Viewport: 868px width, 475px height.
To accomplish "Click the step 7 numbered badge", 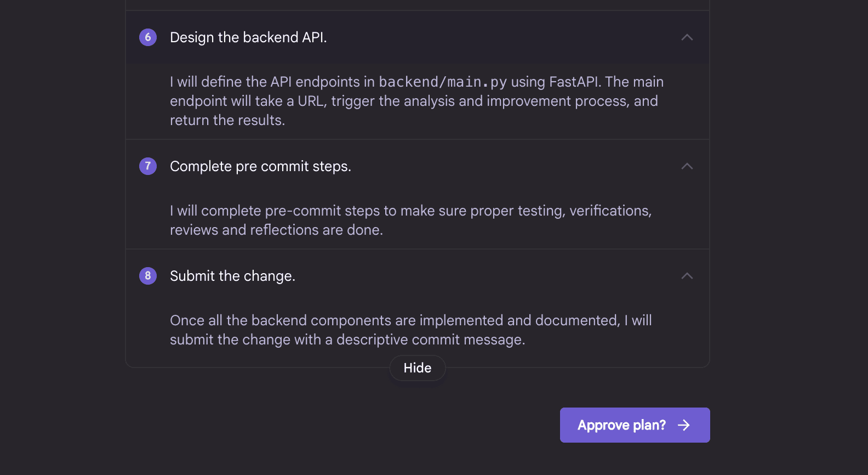I will pos(147,166).
